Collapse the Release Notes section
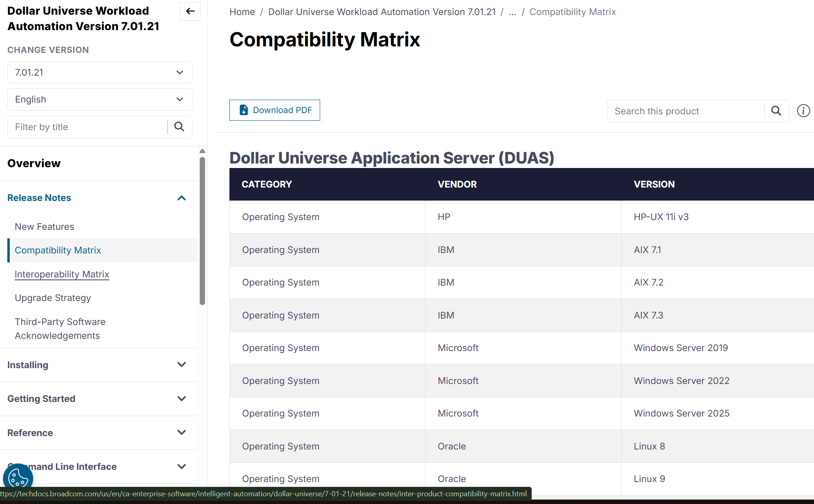Viewport: 814px width, 504px height. click(x=181, y=198)
